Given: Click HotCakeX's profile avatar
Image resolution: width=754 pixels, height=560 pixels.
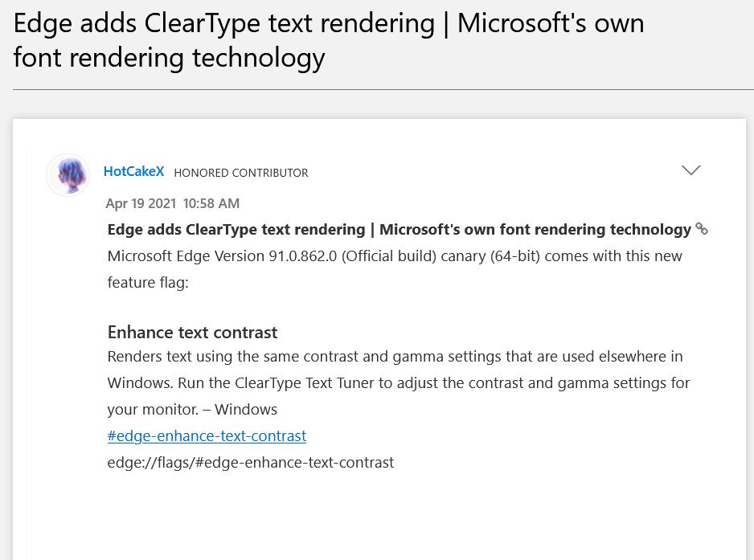Looking at the screenshot, I should (68, 174).
